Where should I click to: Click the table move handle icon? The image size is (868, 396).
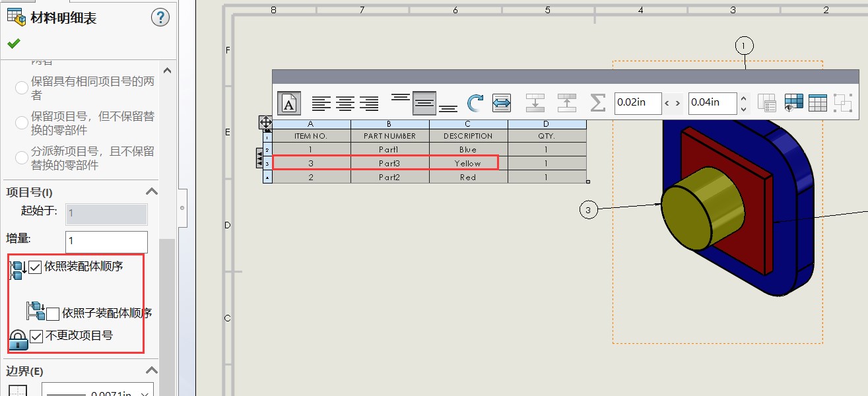point(265,122)
